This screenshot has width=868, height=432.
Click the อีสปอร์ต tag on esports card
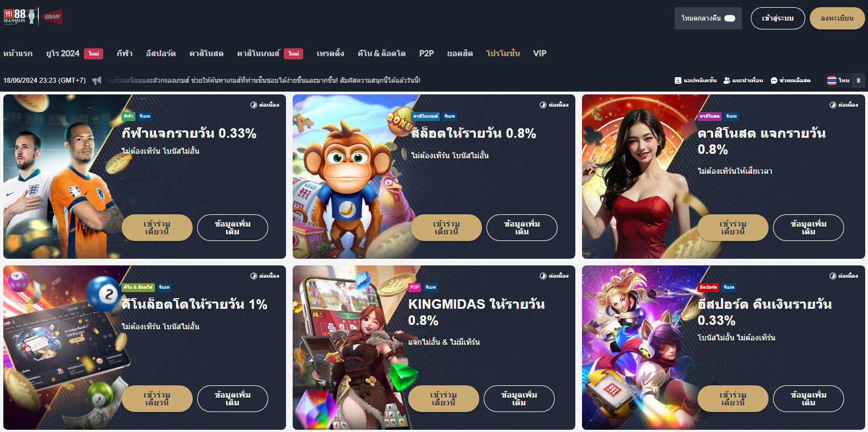click(708, 287)
